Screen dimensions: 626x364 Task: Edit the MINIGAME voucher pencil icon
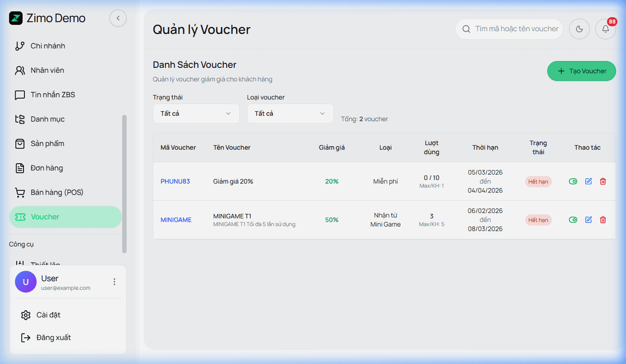pos(588,220)
